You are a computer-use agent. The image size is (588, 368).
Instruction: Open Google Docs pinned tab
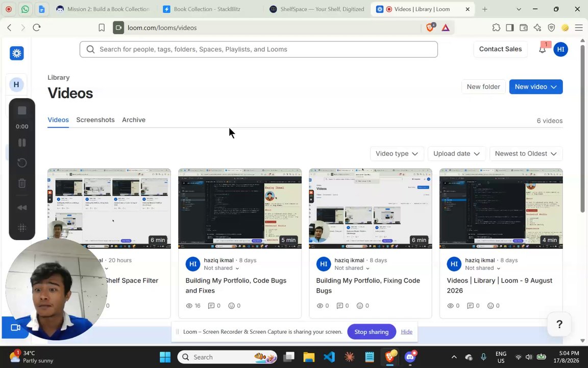point(42,9)
